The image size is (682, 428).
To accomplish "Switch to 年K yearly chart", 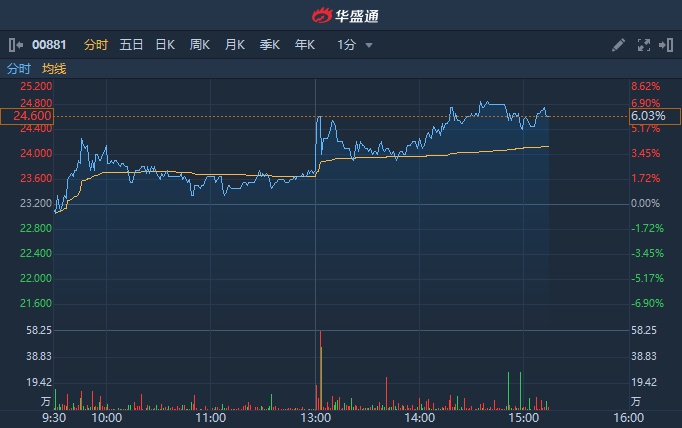I will tap(304, 45).
